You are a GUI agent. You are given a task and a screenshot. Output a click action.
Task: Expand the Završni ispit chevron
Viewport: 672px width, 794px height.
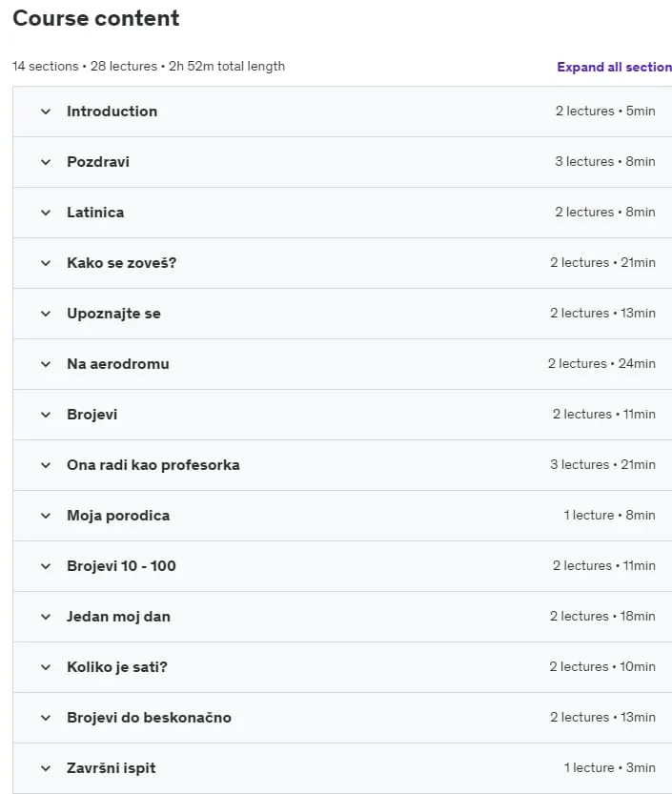click(x=46, y=768)
